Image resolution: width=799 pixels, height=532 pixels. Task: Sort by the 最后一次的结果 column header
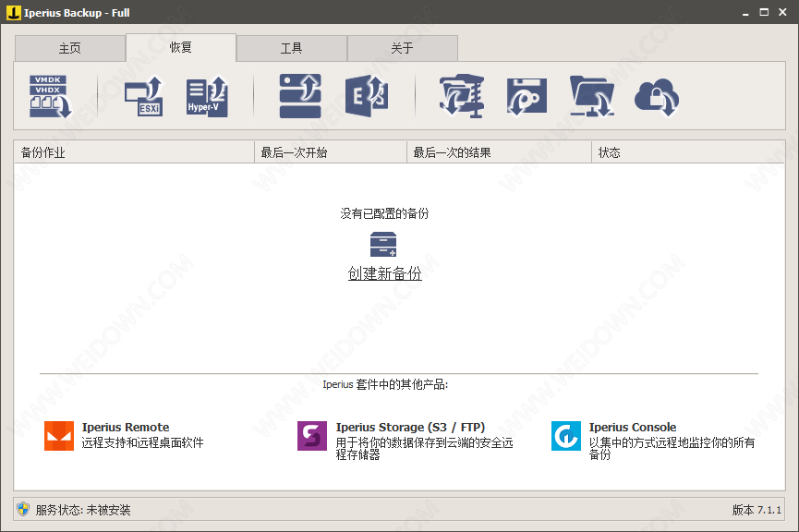click(x=500, y=152)
